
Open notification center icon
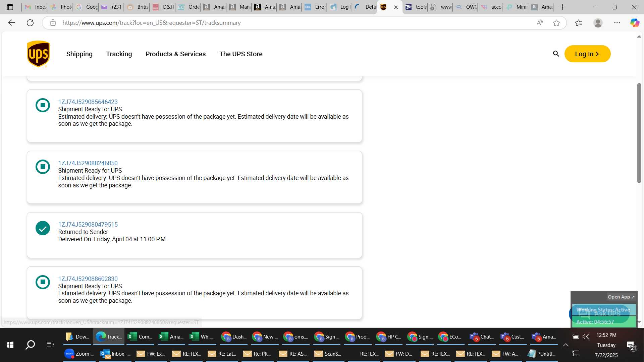pyautogui.click(x=631, y=345)
